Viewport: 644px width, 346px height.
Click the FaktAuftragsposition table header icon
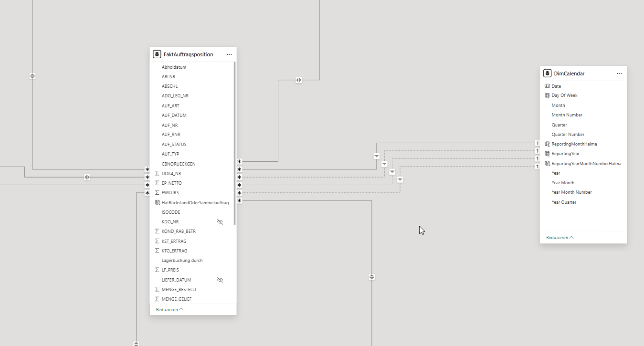(x=157, y=54)
